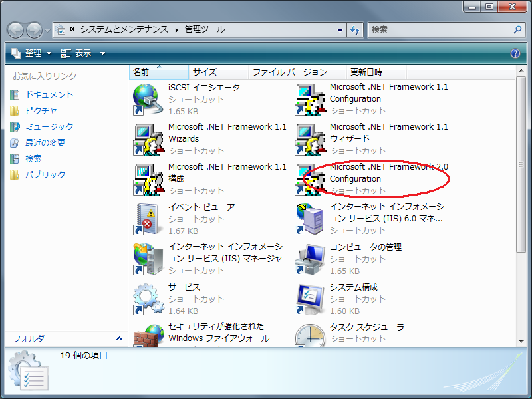Go forward with the Forward arrow button
Screen dimensions: 532x399
tap(35, 30)
